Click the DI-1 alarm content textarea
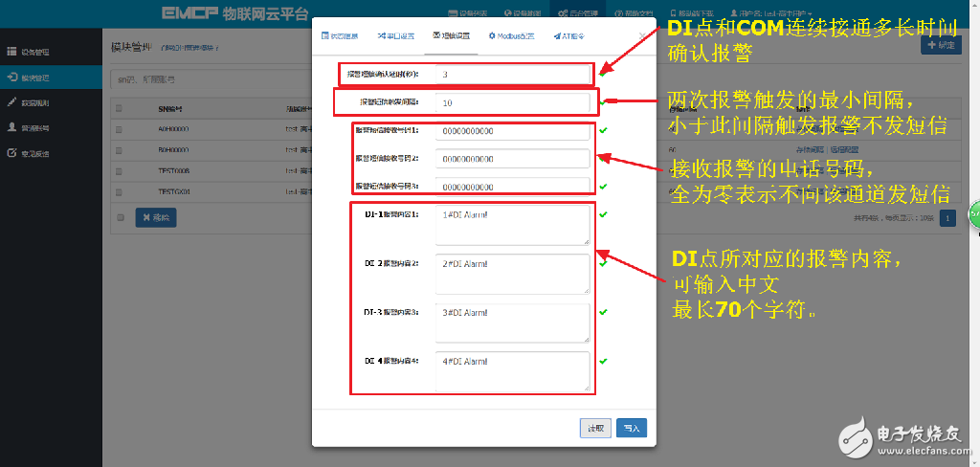The image size is (980, 467). click(x=513, y=225)
